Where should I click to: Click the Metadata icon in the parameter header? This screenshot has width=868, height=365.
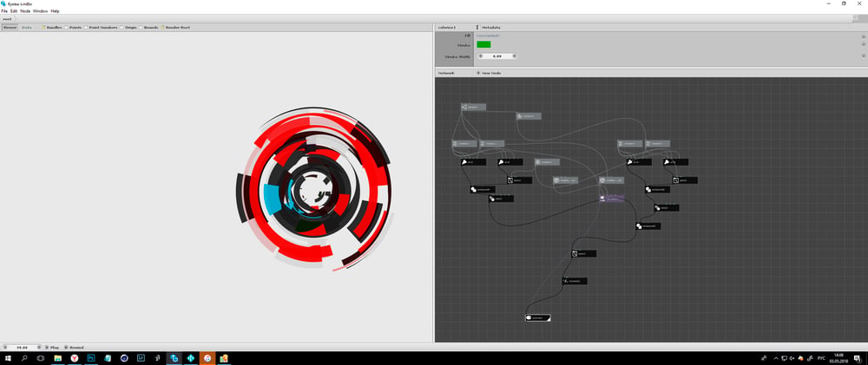click(x=477, y=27)
